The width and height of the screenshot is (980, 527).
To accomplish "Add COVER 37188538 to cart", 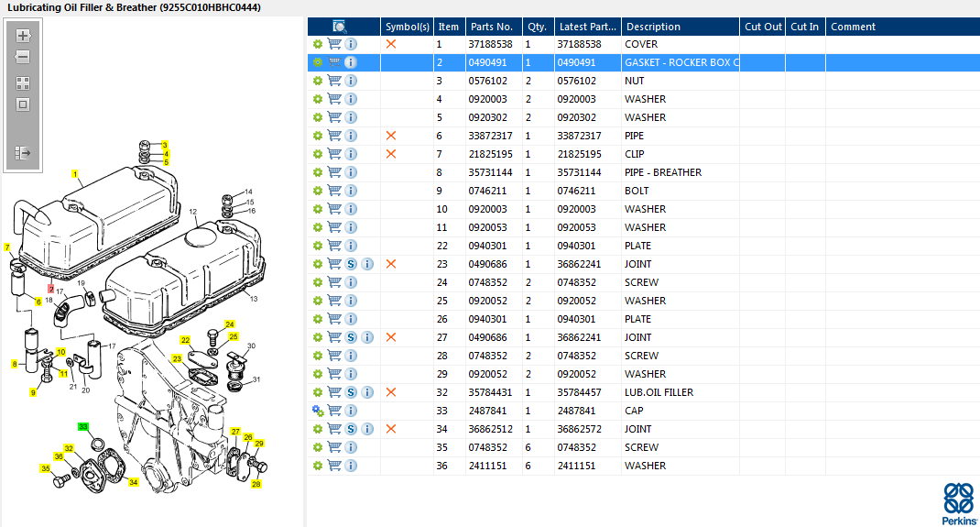I will click(334, 44).
